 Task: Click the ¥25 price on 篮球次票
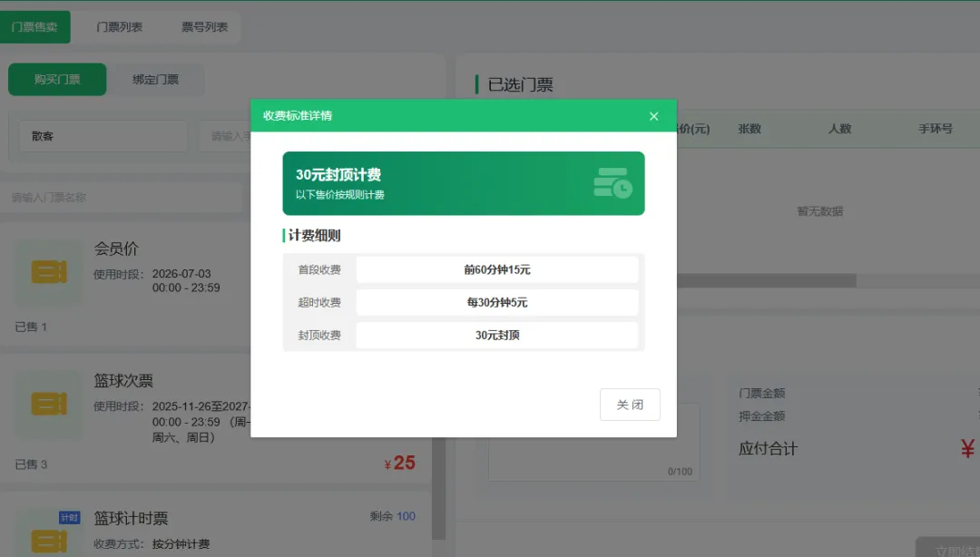(400, 463)
